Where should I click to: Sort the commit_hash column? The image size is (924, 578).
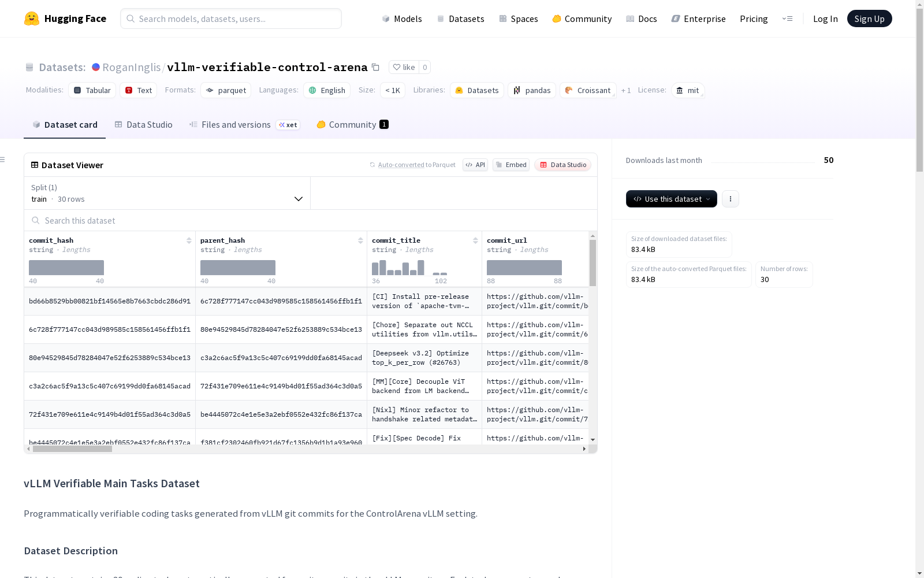[x=189, y=240]
